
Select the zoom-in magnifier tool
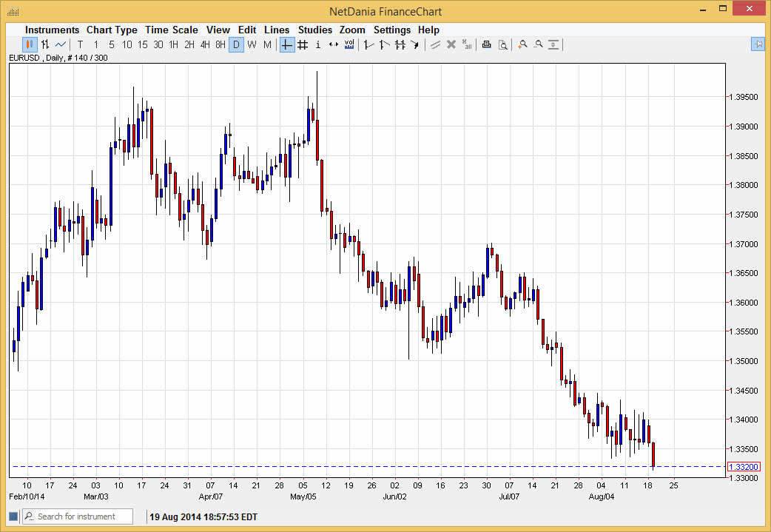coord(523,44)
